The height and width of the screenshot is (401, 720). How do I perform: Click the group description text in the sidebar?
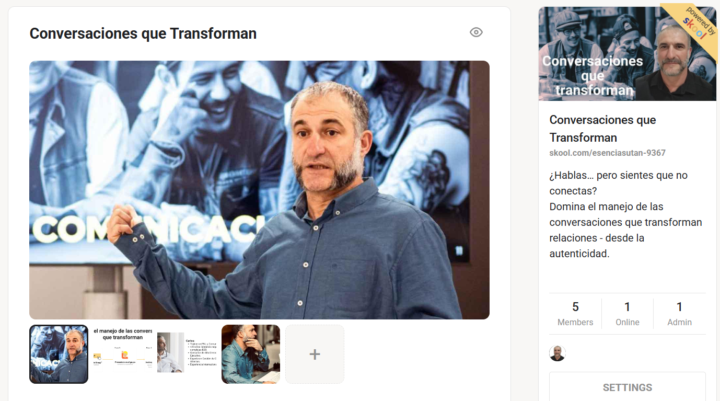click(625, 215)
